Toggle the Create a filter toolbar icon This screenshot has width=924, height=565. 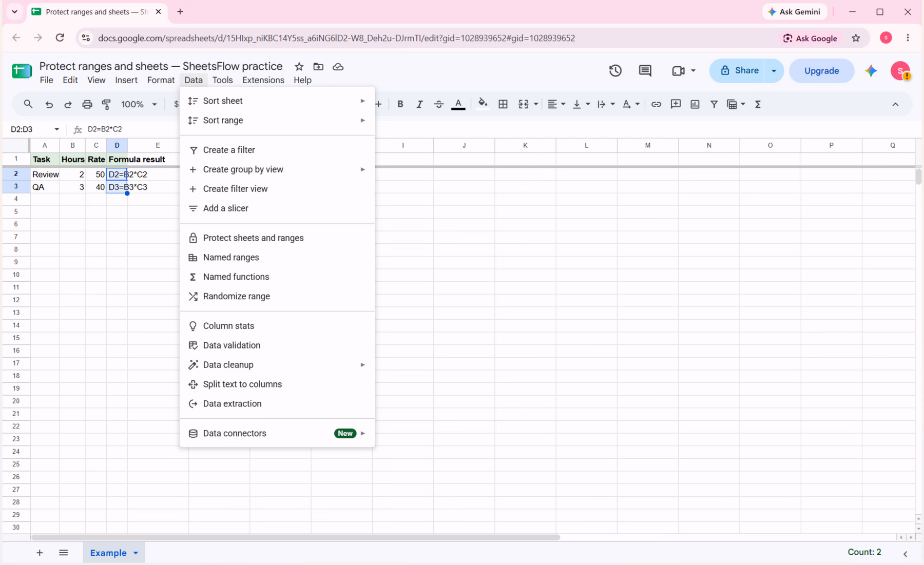pos(714,104)
